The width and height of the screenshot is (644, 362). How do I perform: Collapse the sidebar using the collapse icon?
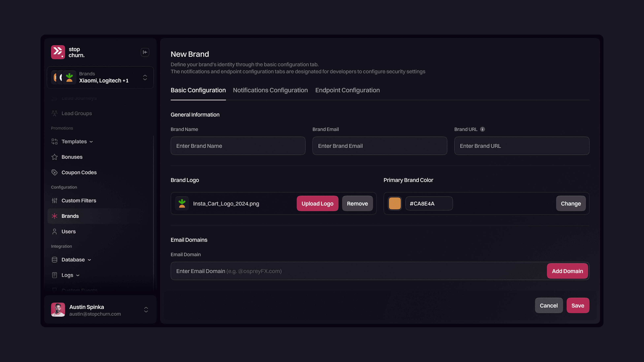pyautogui.click(x=145, y=52)
